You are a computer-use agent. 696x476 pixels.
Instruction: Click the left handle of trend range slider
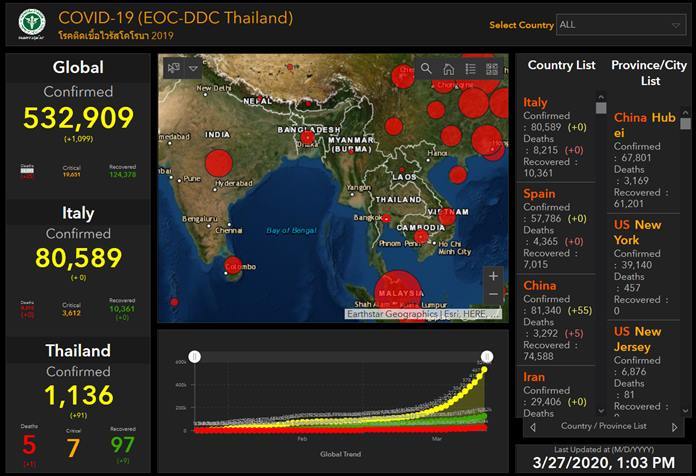click(194, 356)
